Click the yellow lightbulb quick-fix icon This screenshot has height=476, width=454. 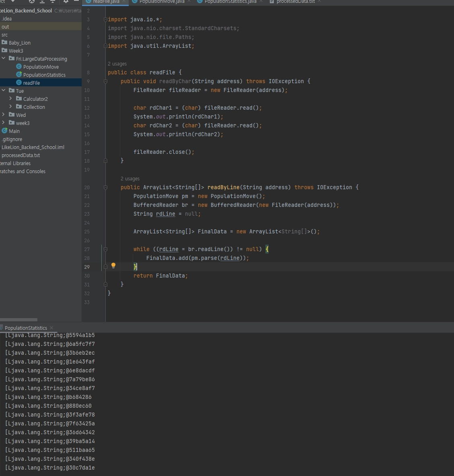(113, 266)
